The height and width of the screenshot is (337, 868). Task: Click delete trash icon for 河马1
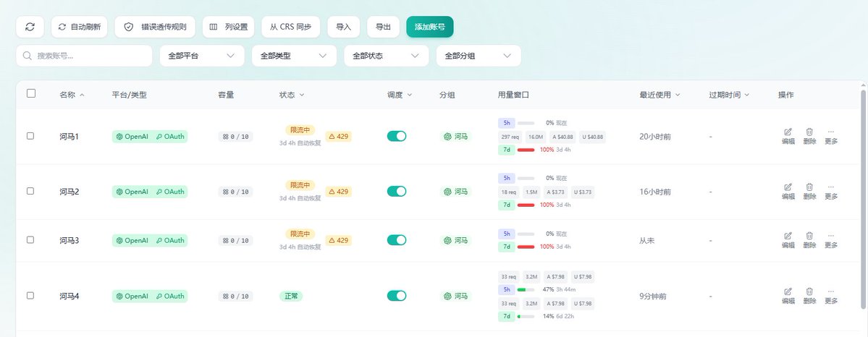click(809, 136)
